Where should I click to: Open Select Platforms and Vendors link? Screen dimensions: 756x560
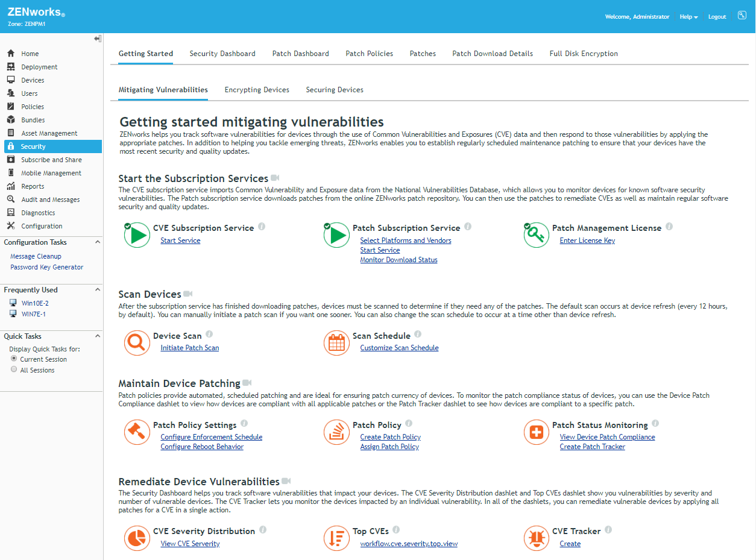coord(406,241)
